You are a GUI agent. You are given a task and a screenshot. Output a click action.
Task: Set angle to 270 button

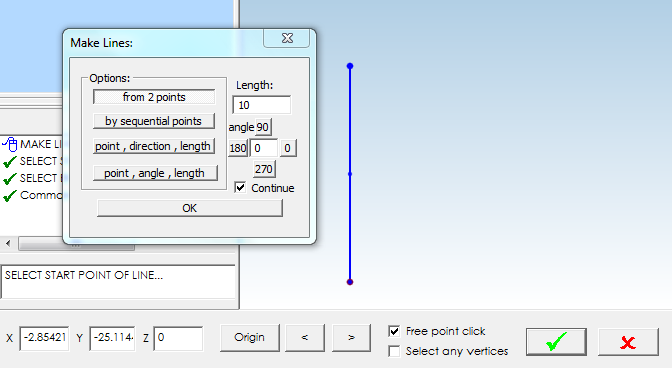(264, 169)
